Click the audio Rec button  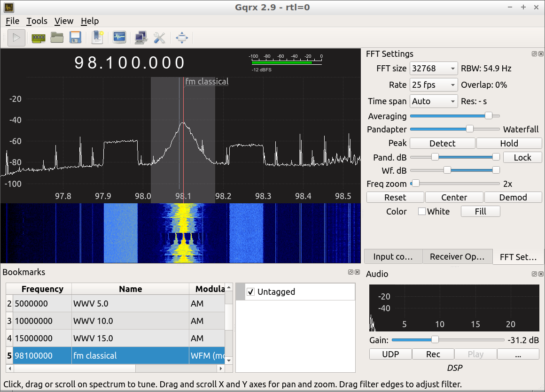[x=433, y=354]
